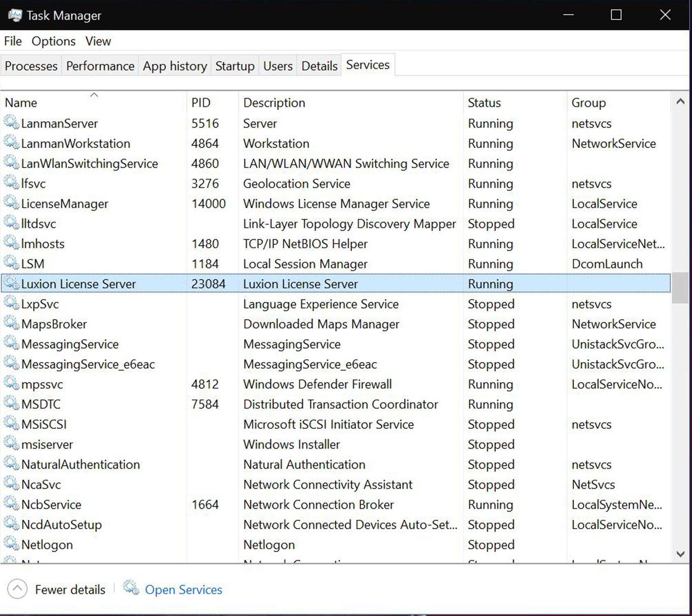The image size is (692, 616).
Task: Open Services link at the bottom
Action: (x=183, y=590)
